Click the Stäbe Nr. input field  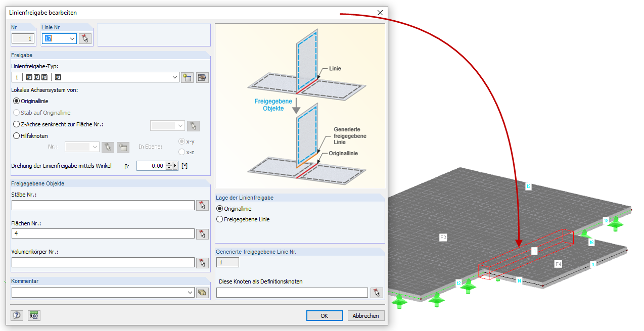(103, 205)
